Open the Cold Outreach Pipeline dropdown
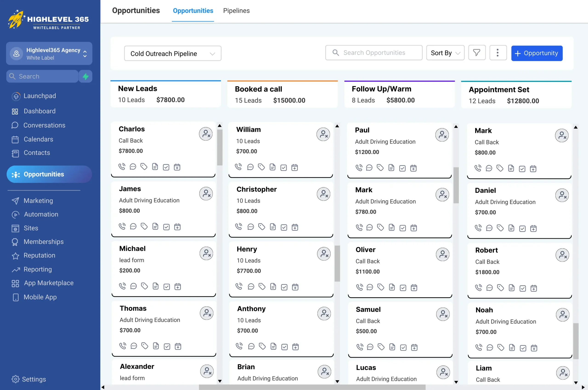Viewport: 588px width, 390px height. pyautogui.click(x=172, y=54)
